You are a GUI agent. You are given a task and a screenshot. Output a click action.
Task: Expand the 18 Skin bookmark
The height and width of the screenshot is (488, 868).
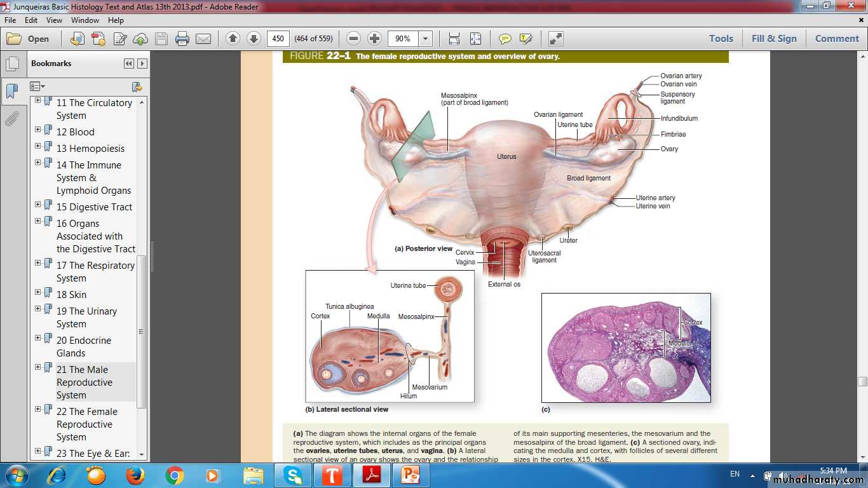coord(38,292)
